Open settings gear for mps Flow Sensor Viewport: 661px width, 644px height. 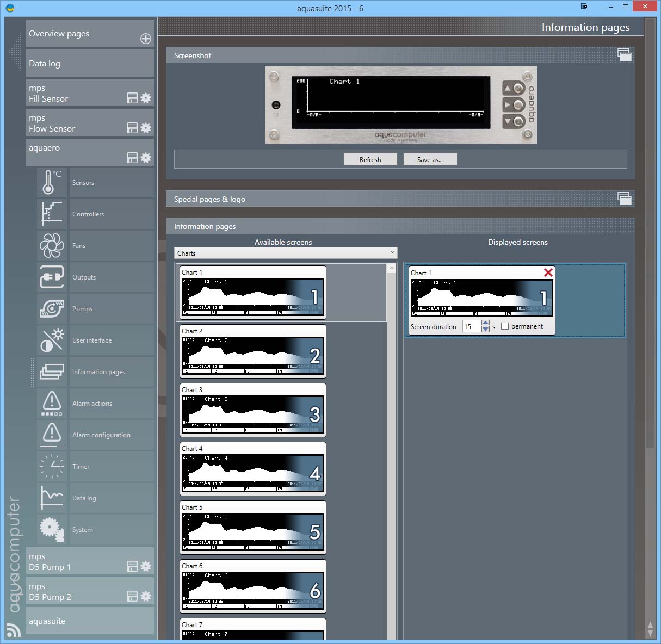[146, 128]
